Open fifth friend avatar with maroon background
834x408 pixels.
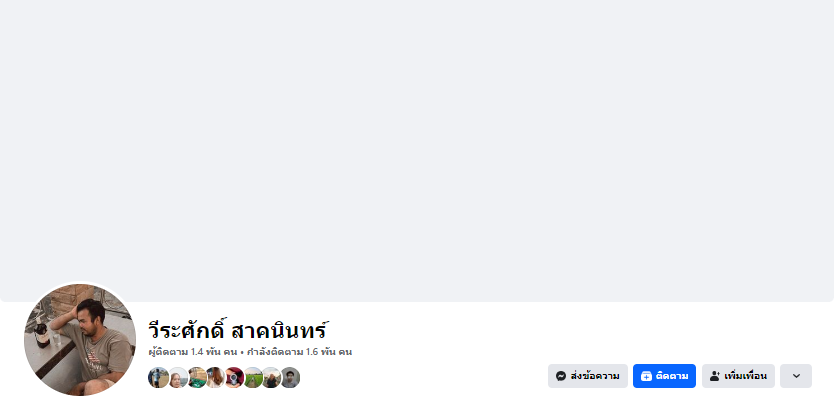[234, 378]
